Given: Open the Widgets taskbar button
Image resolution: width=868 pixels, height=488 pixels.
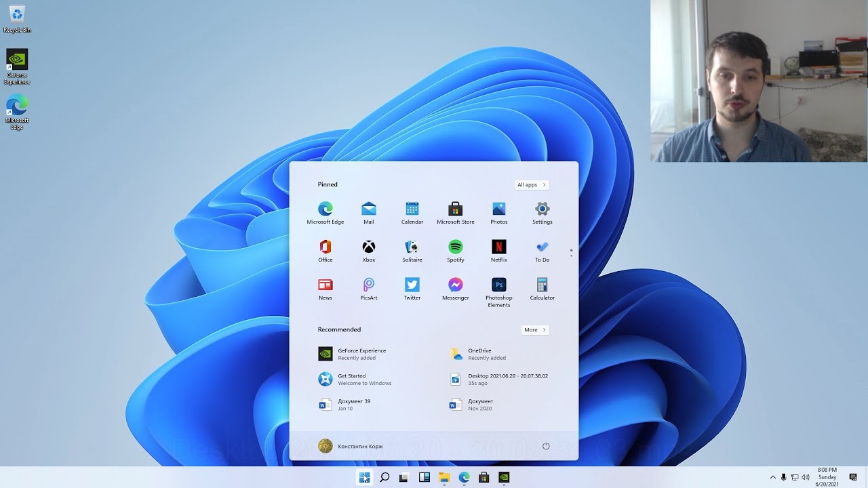Looking at the screenshot, I should (x=425, y=477).
